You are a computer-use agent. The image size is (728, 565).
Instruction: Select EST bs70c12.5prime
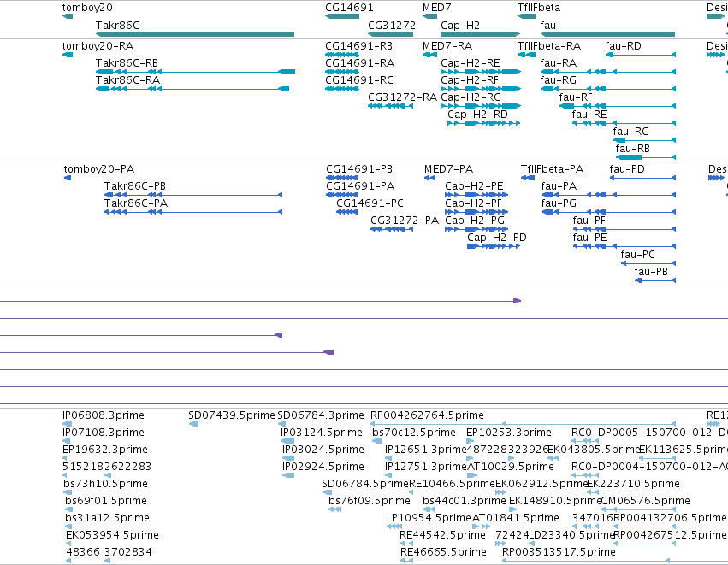point(376,441)
